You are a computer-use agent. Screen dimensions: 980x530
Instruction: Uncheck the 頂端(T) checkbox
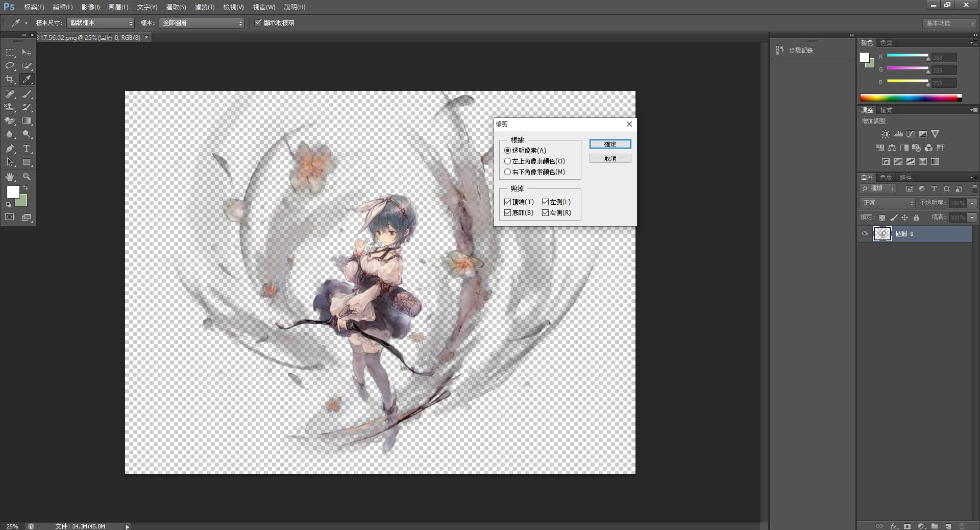click(508, 202)
